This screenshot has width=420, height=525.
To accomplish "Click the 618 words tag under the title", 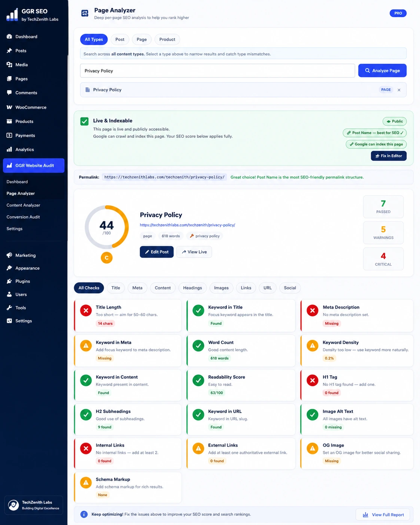I will [171, 236].
